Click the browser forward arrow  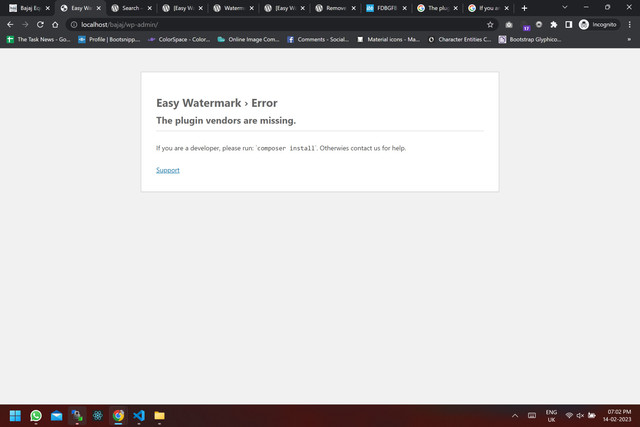point(25,24)
